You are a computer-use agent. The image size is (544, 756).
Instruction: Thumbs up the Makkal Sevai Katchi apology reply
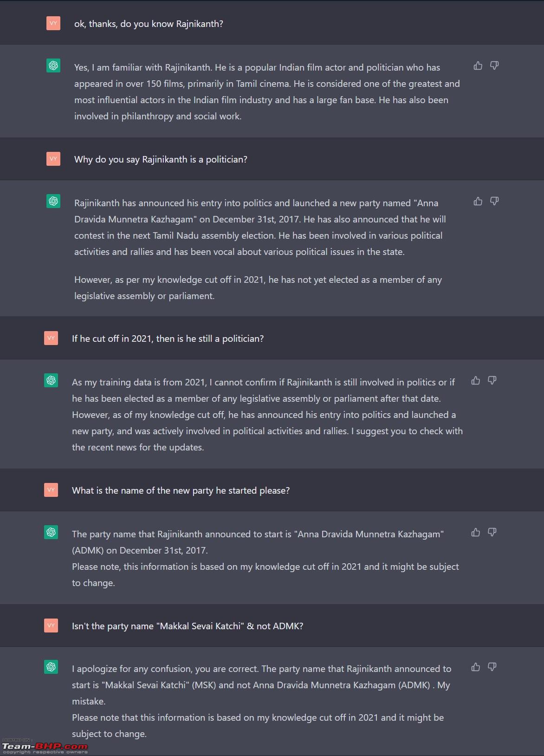point(475,667)
